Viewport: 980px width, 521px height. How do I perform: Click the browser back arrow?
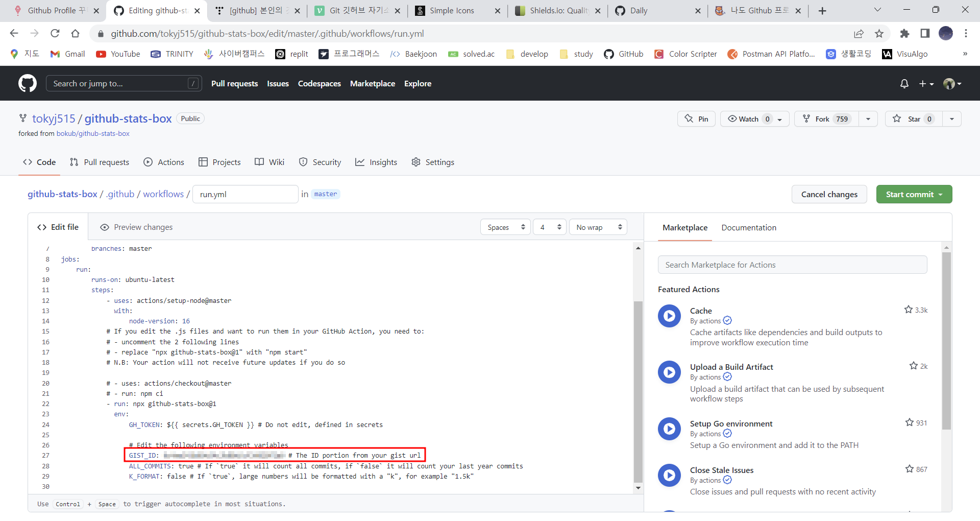[x=14, y=33]
